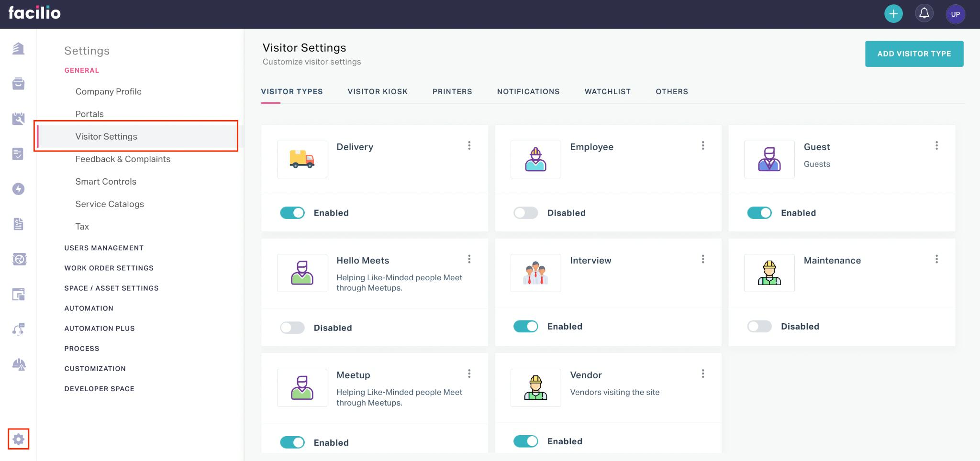Click the Vendor worker icon
980x461 pixels.
click(535, 387)
